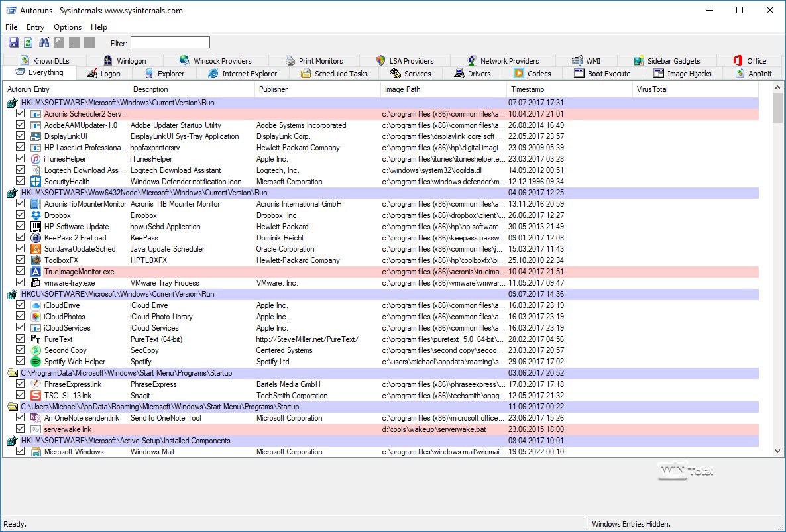Click the Dropbox entry icon

point(36,215)
